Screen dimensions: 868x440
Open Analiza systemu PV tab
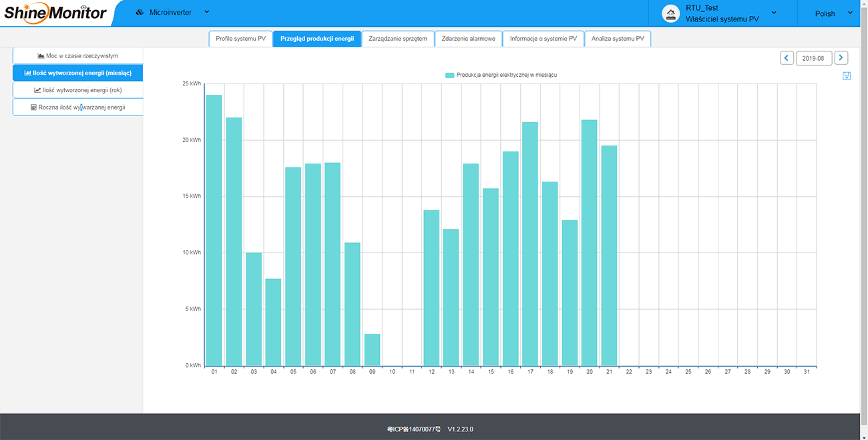point(618,39)
